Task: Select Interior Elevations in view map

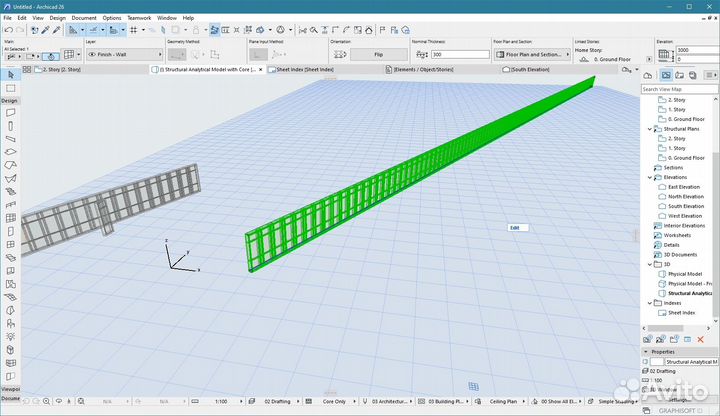Action: pos(684,225)
